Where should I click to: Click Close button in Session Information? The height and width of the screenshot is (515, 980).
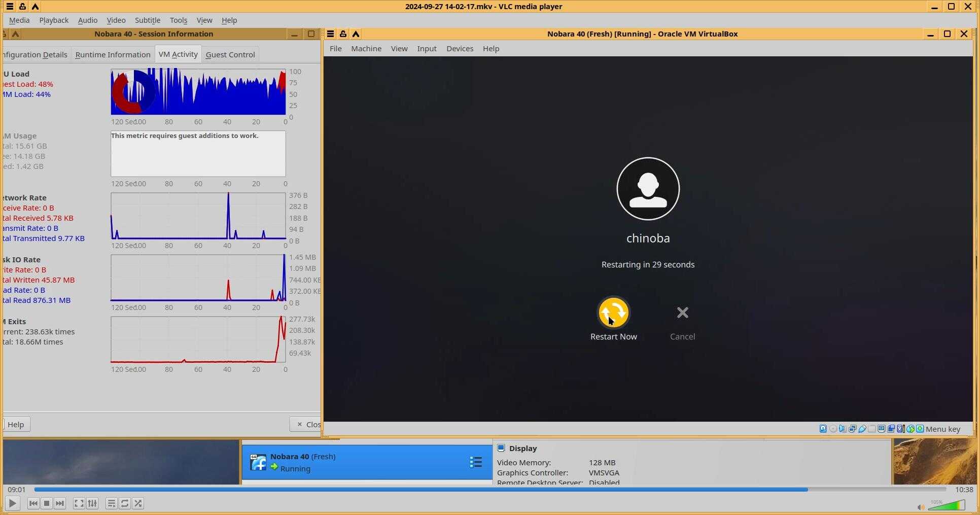point(306,424)
